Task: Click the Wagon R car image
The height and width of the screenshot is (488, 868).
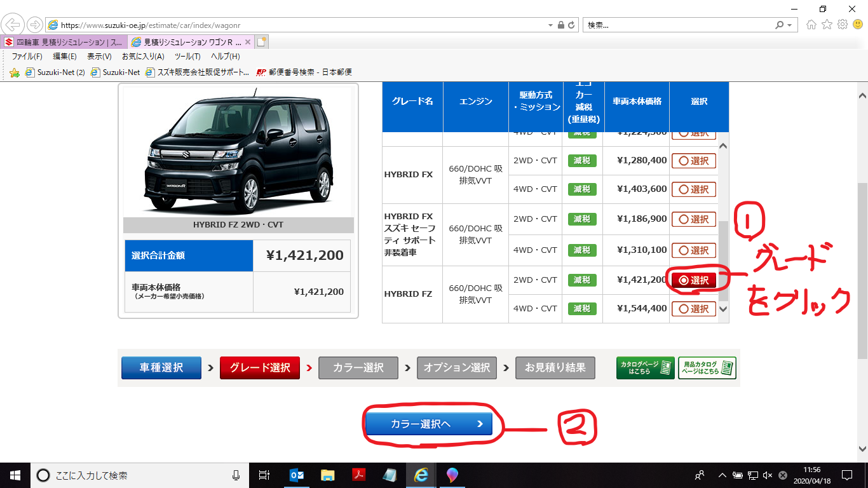Action: click(238, 152)
